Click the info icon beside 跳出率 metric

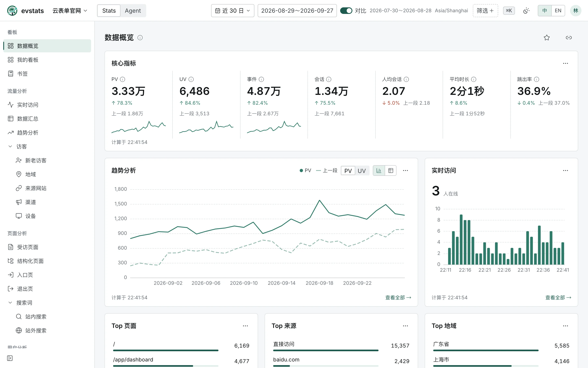click(x=537, y=79)
